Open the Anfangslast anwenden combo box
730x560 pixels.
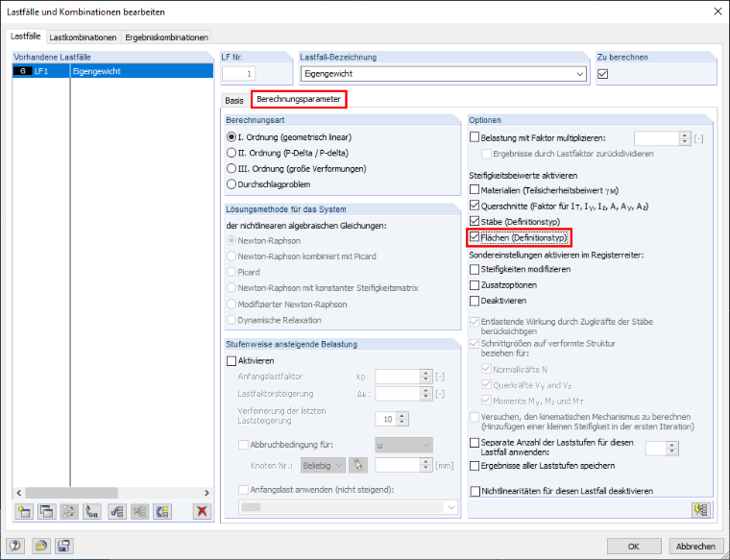[x=349, y=507]
